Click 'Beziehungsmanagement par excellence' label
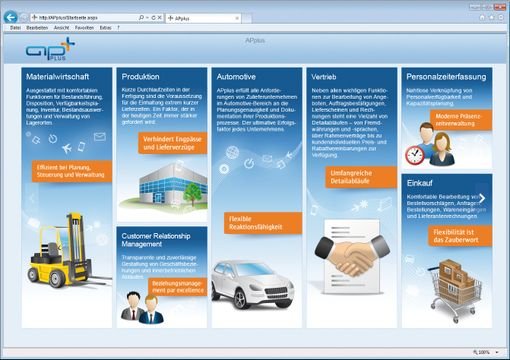510x360 pixels. click(178, 287)
